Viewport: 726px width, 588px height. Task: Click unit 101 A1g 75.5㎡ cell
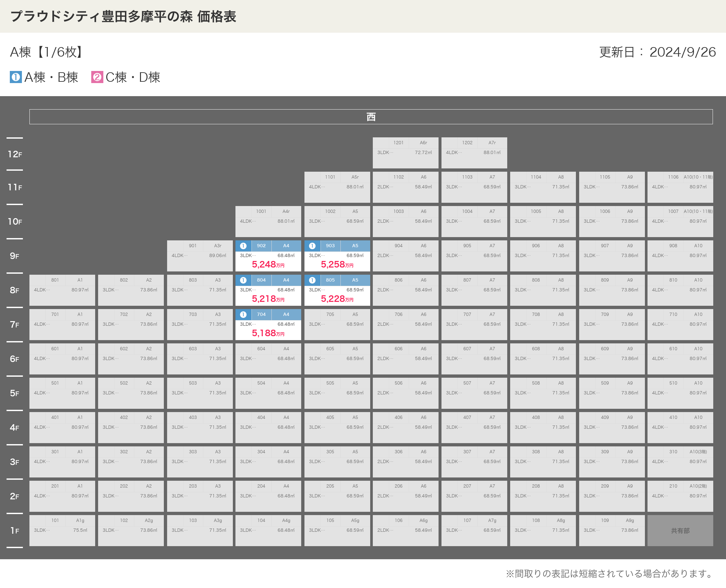(x=62, y=531)
